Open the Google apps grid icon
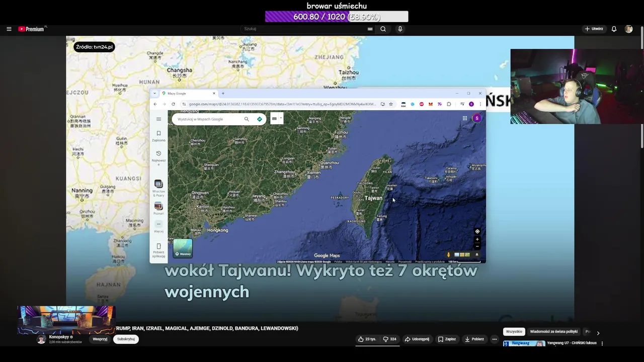This screenshot has height=362, width=644. pyautogui.click(x=465, y=118)
